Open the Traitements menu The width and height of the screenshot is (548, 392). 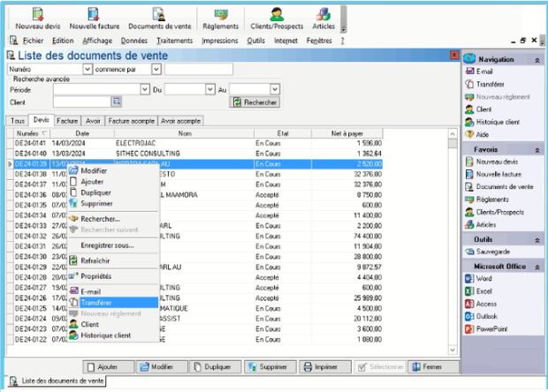174,41
